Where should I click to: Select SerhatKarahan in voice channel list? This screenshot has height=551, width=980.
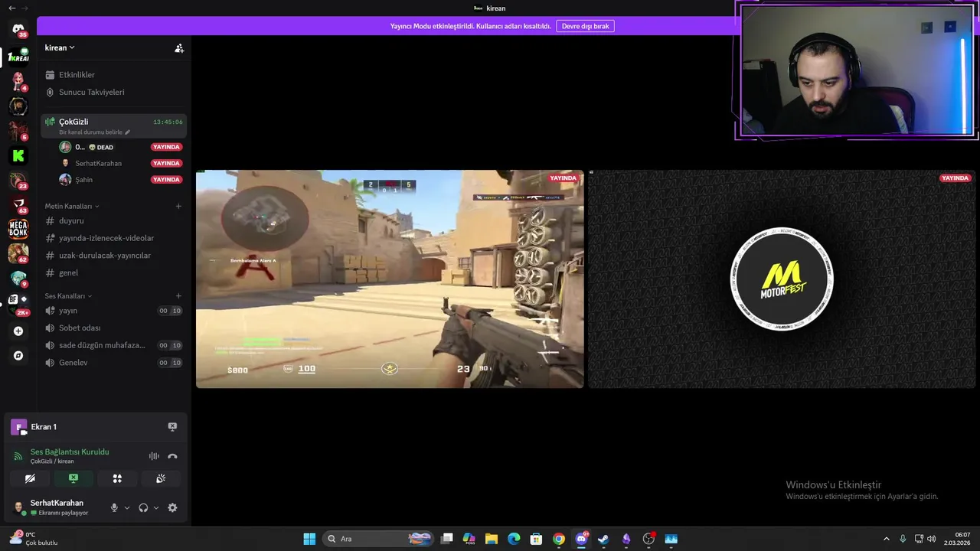(x=120, y=163)
